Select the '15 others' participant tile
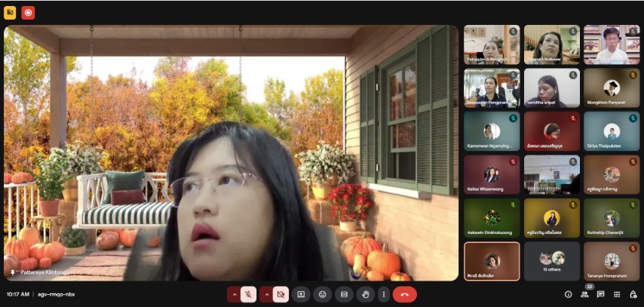644x307 pixels. tap(551, 261)
